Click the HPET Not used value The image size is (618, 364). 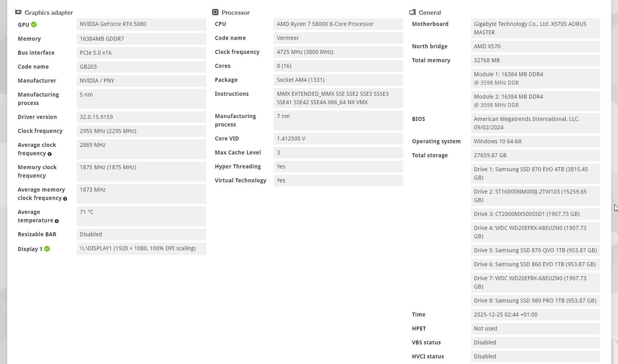tap(535, 328)
